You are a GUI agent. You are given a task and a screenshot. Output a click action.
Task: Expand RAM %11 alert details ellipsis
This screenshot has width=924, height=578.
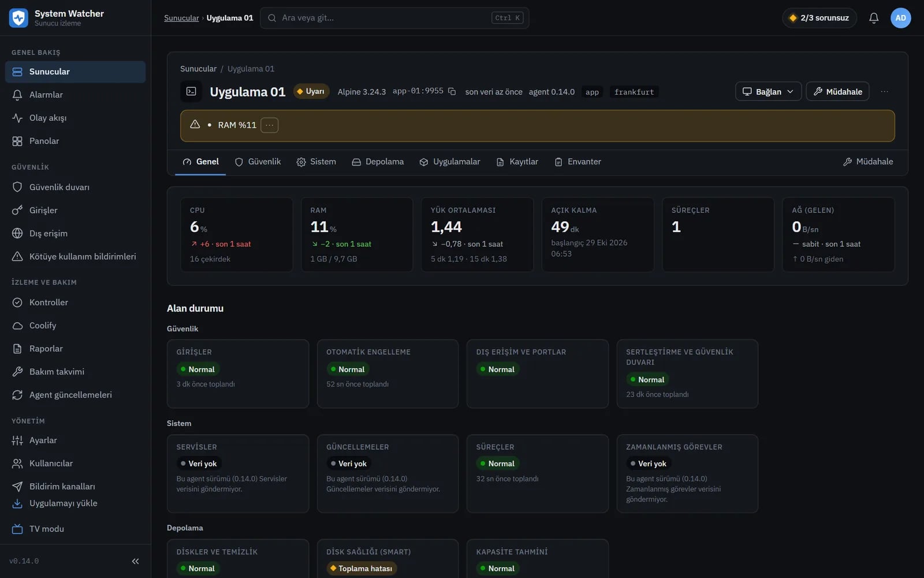(269, 125)
